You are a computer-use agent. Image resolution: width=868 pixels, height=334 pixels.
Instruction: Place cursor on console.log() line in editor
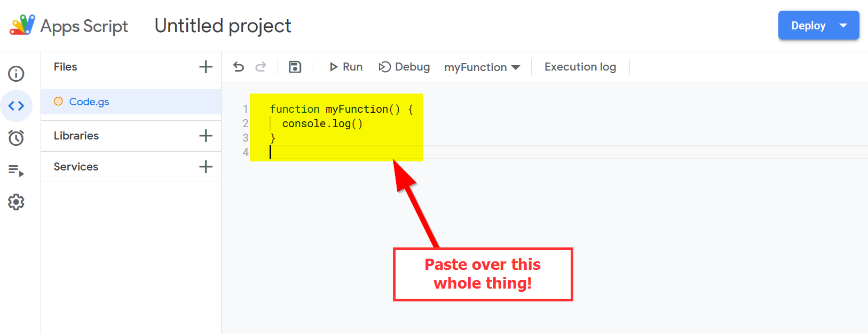tap(322, 124)
